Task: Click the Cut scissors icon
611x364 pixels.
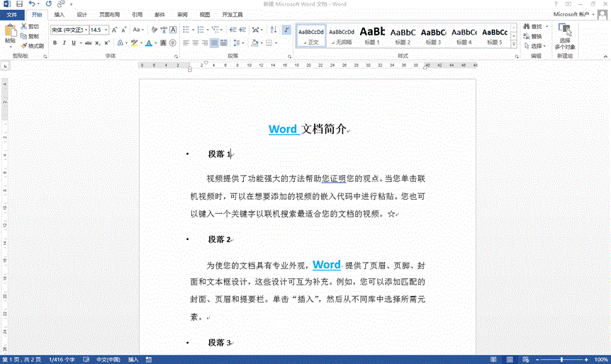Action: [24, 26]
